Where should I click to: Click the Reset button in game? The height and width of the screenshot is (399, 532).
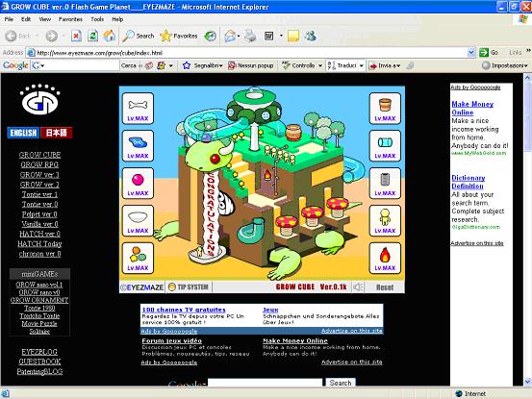point(385,287)
